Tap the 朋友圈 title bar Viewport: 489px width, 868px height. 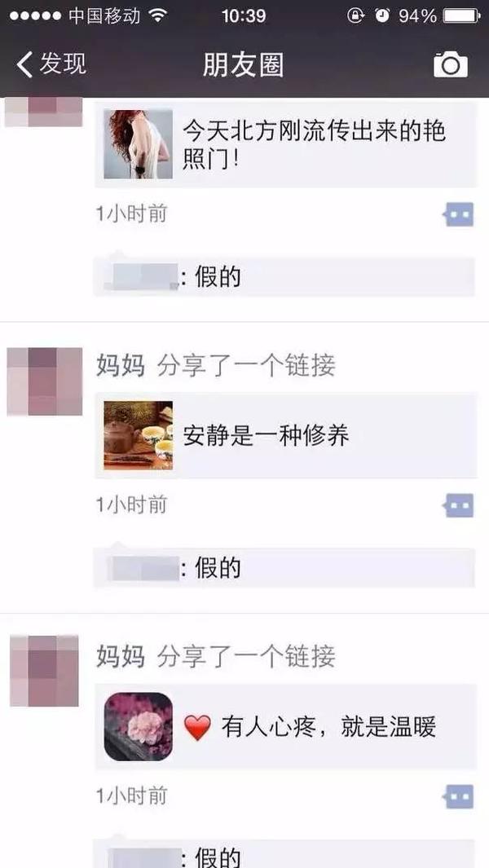point(243,65)
